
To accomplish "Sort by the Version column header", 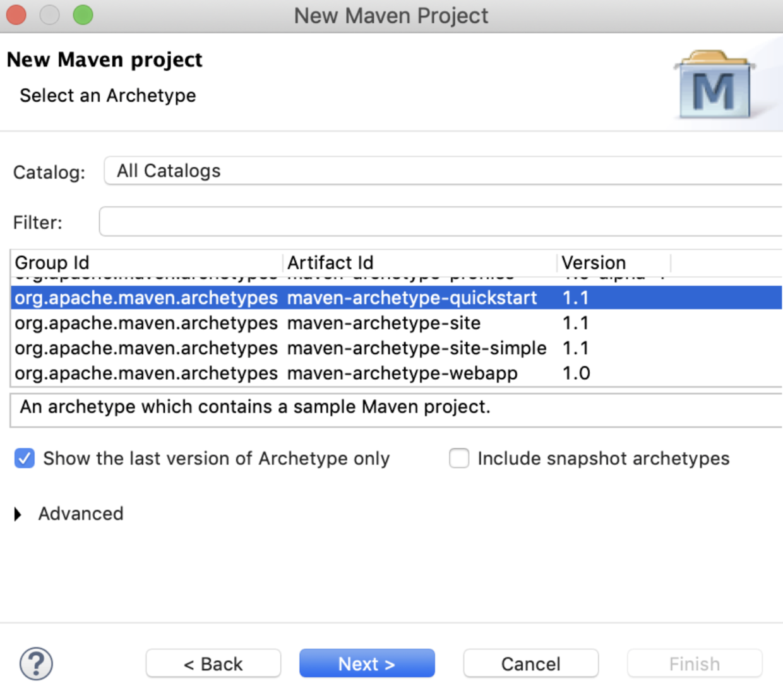I will coord(614,262).
